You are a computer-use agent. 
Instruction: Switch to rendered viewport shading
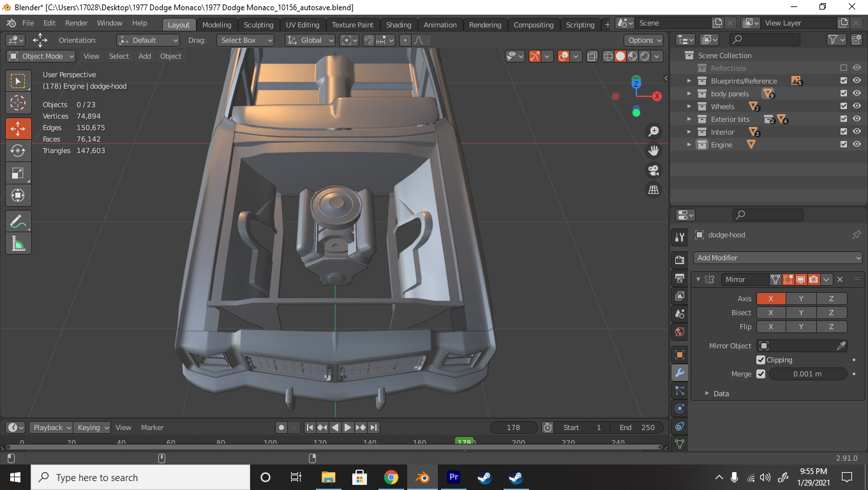(645, 56)
